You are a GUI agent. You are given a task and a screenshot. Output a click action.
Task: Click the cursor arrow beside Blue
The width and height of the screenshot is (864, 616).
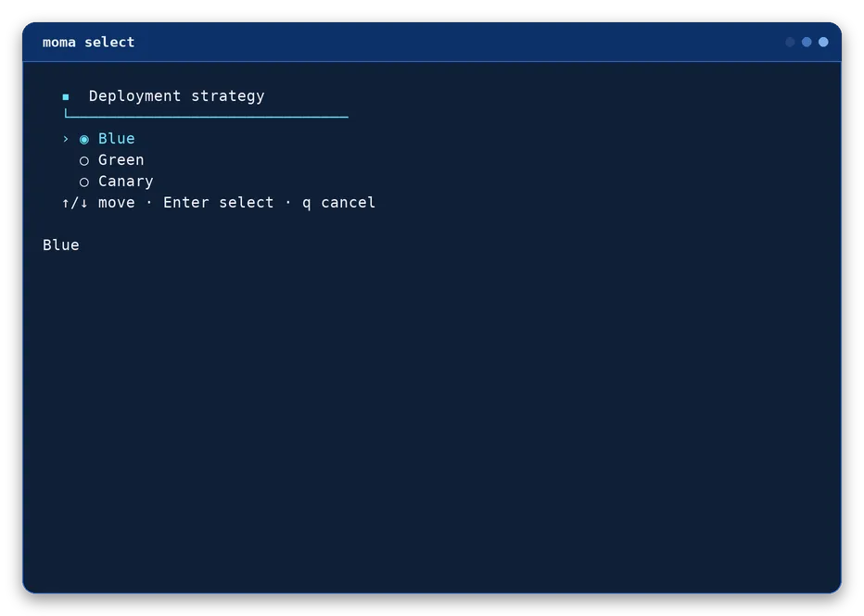[66, 139]
